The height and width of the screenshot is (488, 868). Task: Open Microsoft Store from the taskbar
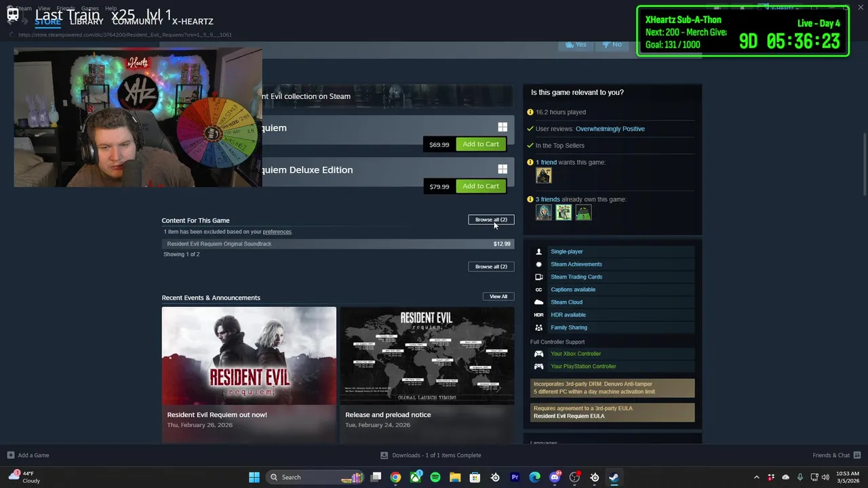tap(475, 477)
